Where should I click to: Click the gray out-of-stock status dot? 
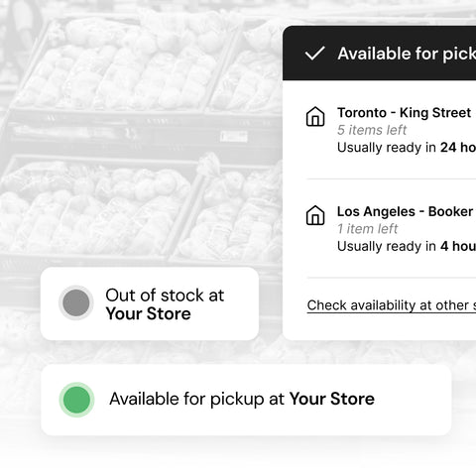click(x=76, y=302)
